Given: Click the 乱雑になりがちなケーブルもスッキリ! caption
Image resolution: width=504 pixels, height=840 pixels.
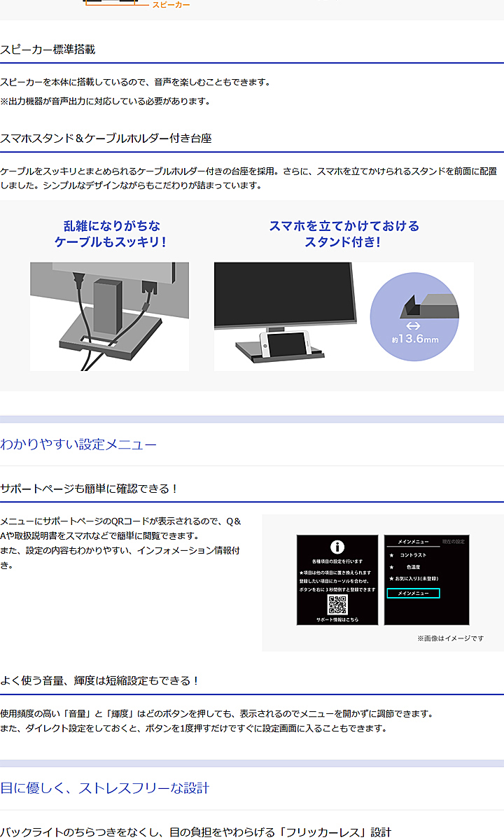Looking at the screenshot, I should (x=111, y=234).
